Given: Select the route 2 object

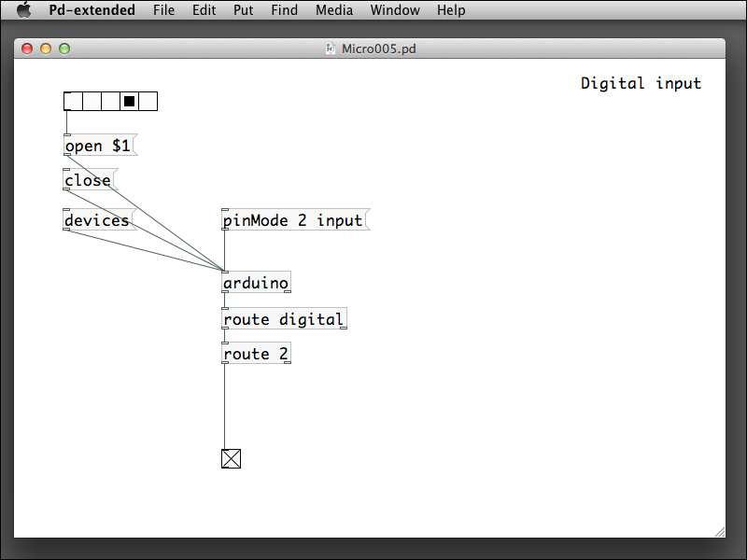Looking at the screenshot, I should pyautogui.click(x=254, y=353).
